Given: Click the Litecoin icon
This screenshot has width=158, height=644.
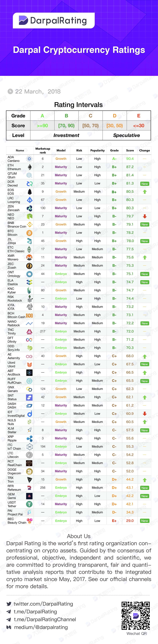Looking at the screenshot, I should 29,455.
